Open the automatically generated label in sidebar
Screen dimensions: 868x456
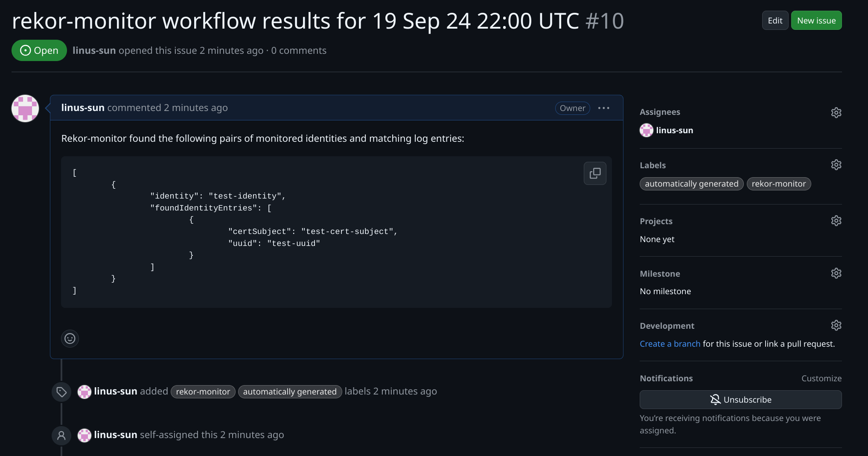tap(691, 184)
